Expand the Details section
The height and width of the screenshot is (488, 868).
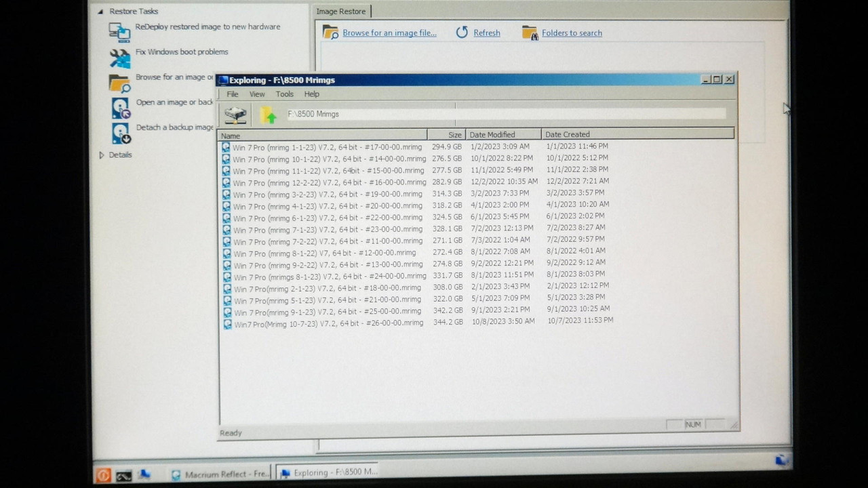tap(102, 155)
